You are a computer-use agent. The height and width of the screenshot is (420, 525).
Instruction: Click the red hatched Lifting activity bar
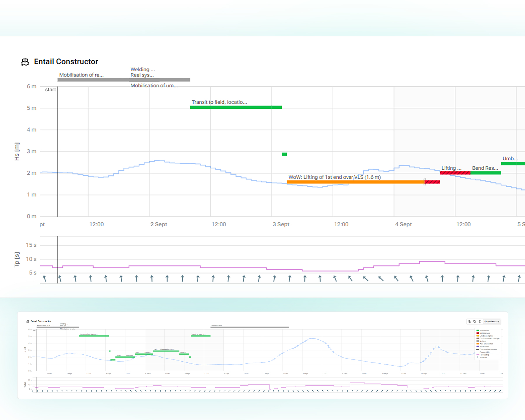(x=455, y=173)
